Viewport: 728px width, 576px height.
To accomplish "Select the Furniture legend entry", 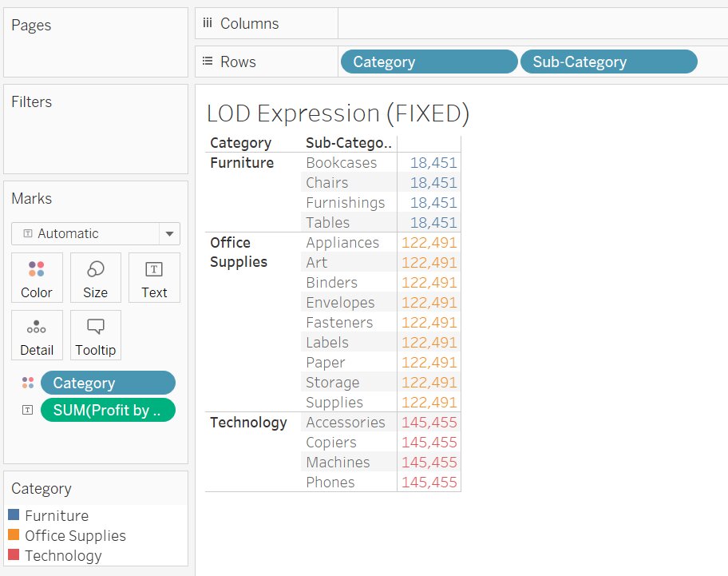I will (54, 517).
